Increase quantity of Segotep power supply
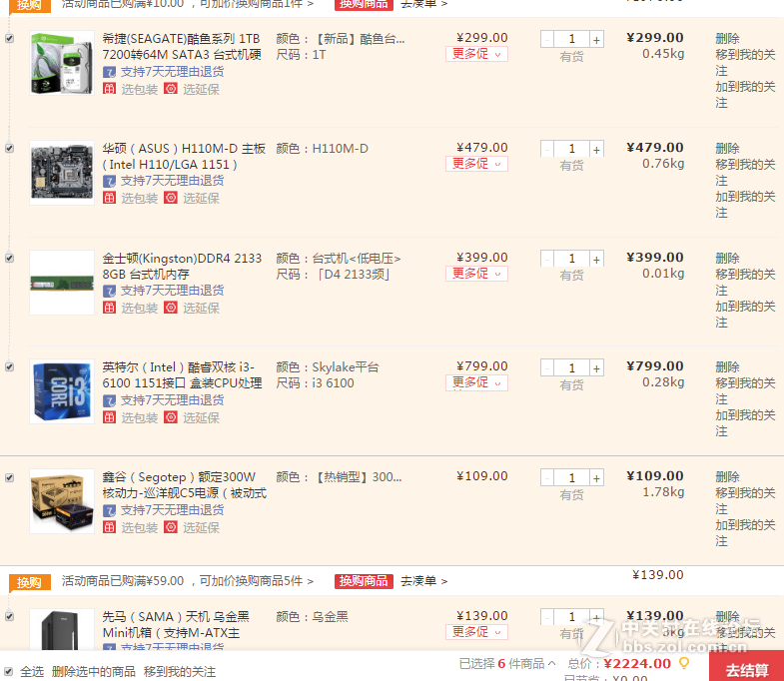 coord(596,478)
